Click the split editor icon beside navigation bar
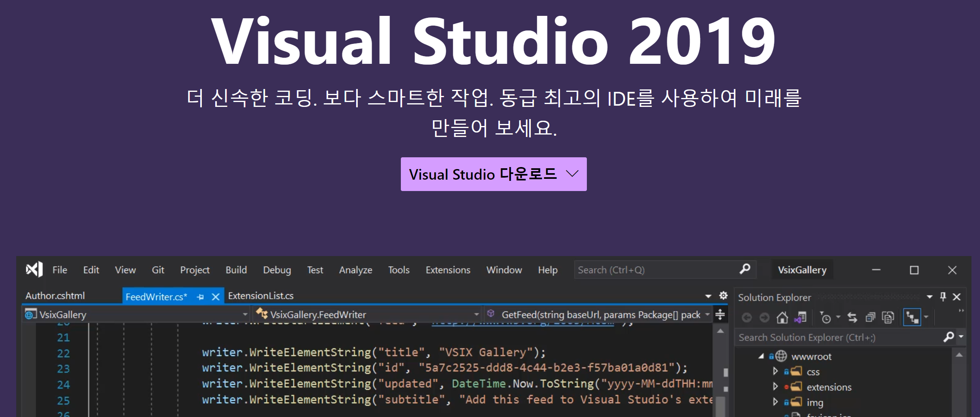 tap(720, 314)
